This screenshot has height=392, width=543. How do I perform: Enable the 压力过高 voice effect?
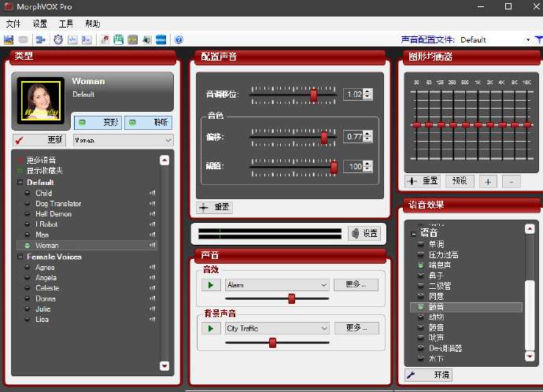coord(421,255)
